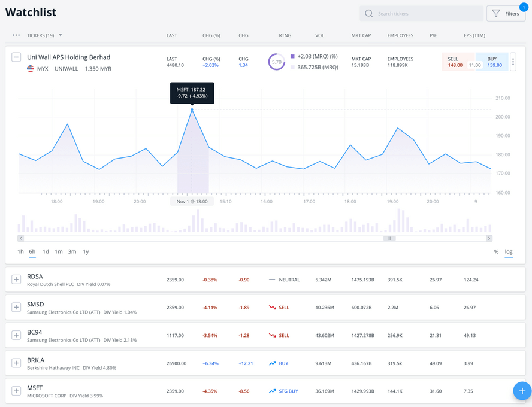Sort by P/E column header
Image resolution: width=532 pixels, height=407 pixels.
click(x=433, y=35)
